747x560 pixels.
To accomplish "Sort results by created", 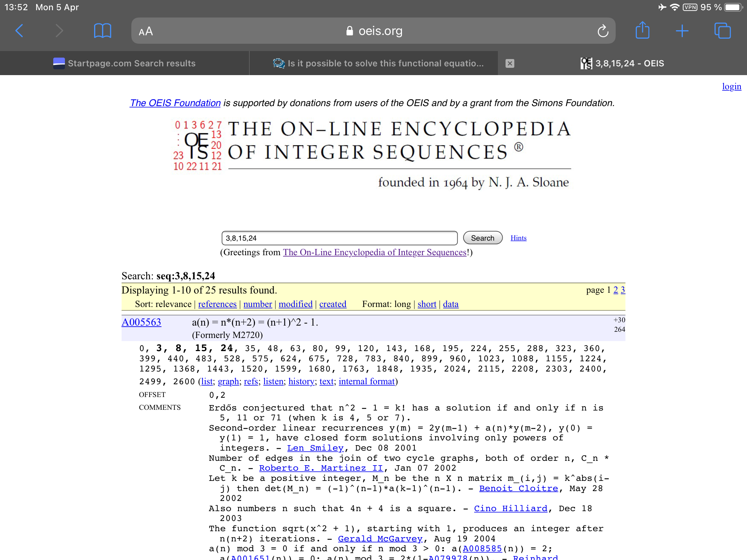I will point(333,304).
